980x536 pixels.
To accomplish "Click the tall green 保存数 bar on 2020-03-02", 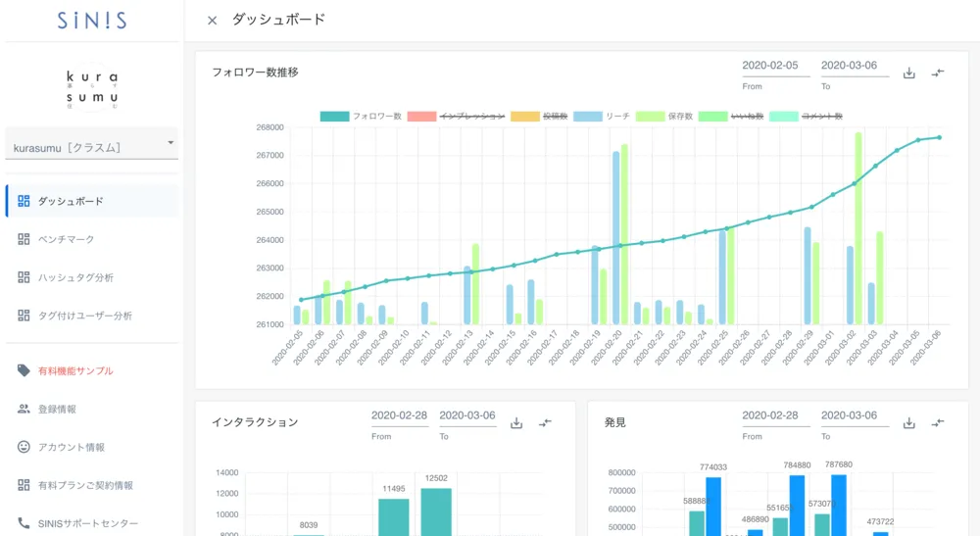I will [858, 228].
